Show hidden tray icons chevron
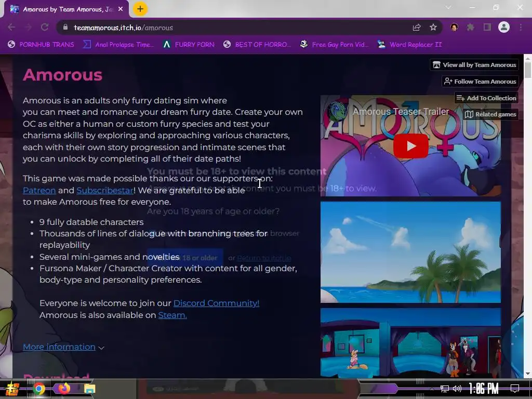Image resolution: width=532 pixels, height=399 pixels. pos(432,389)
